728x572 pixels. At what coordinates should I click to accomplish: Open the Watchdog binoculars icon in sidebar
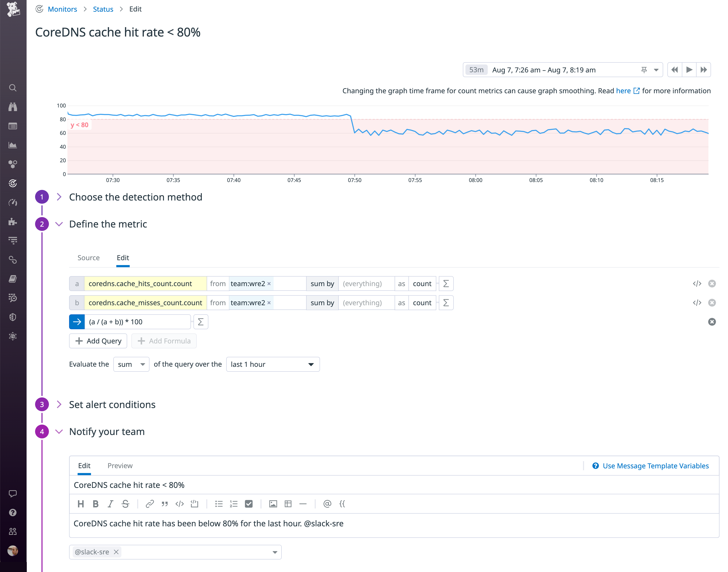[x=13, y=106]
